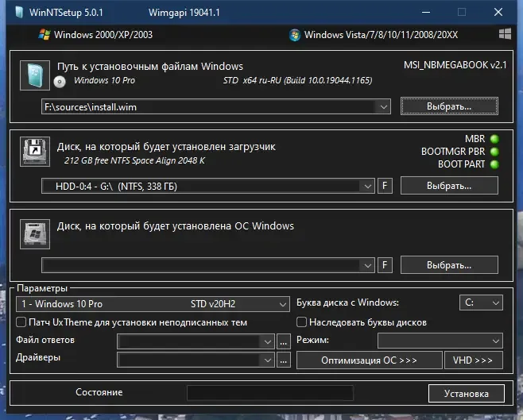The height and width of the screenshot is (420, 523).
Task: Click the BOOTMGR PBR green indicator
Action: point(494,152)
